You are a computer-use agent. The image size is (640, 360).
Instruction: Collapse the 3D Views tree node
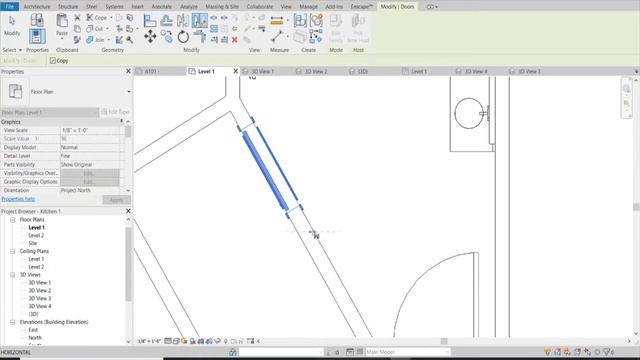pyautogui.click(x=13, y=275)
